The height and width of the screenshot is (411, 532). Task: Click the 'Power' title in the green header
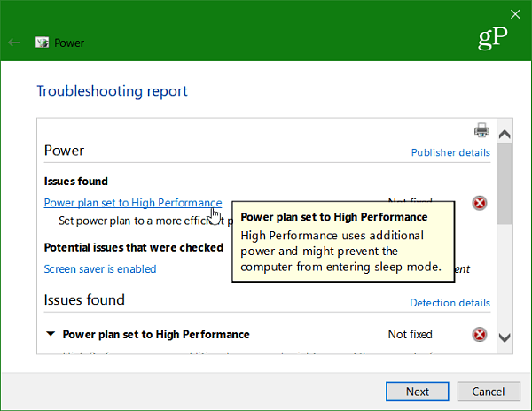69,43
